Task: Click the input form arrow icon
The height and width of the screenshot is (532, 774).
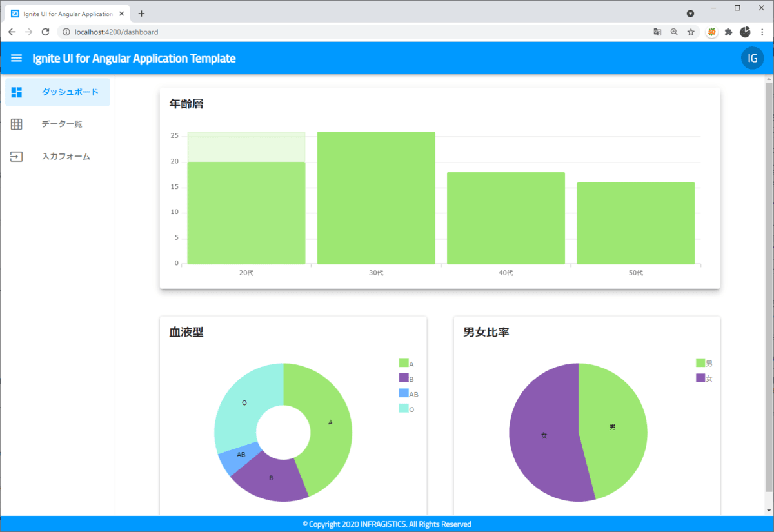Action: point(17,156)
